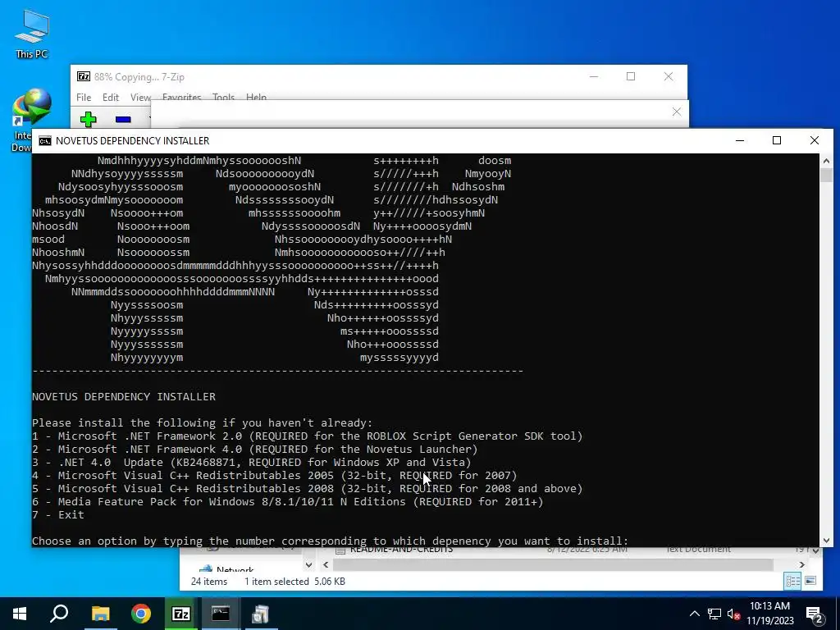Switch to details view icon in status bar

792,582
